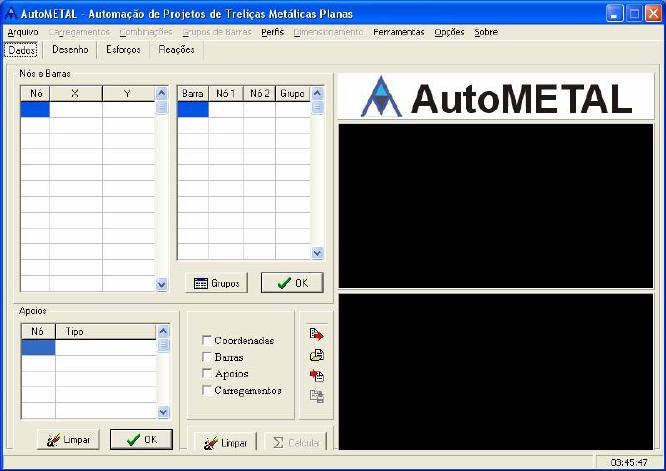Confirm supports with OK beside Apoios Limpar

141,440
